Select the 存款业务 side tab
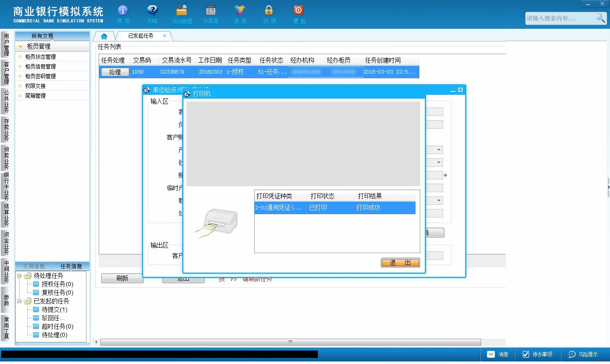The width and height of the screenshot is (610, 364). click(x=6, y=130)
